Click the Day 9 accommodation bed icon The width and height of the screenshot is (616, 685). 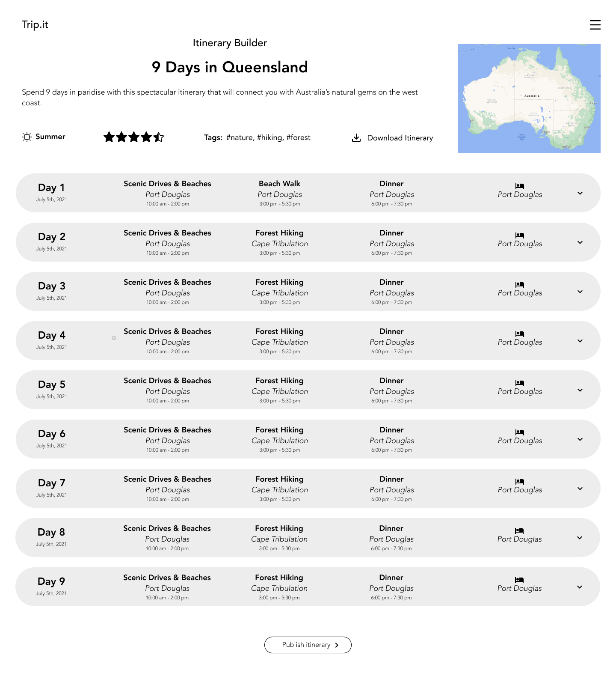(519, 580)
